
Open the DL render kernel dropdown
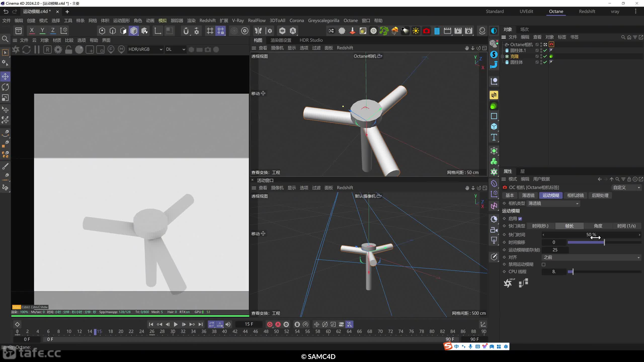(175, 50)
